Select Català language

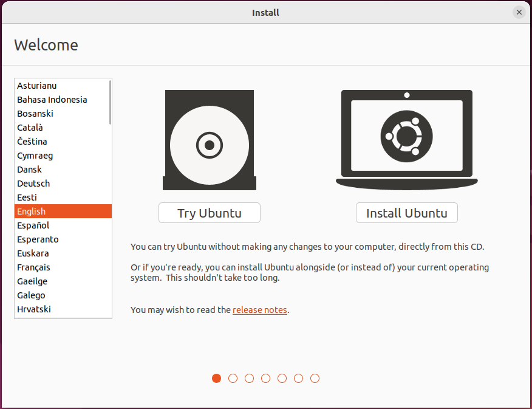coord(63,128)
